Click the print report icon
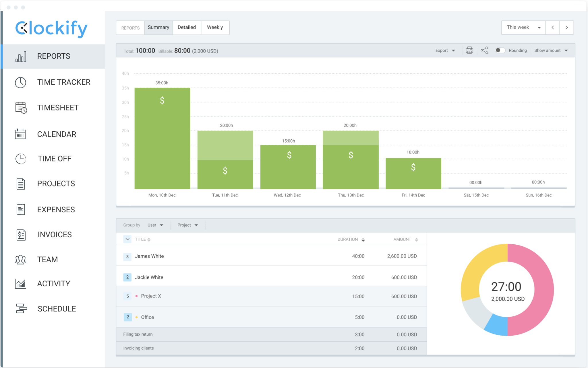Viewport: 588px width, 368px height. 469,50
